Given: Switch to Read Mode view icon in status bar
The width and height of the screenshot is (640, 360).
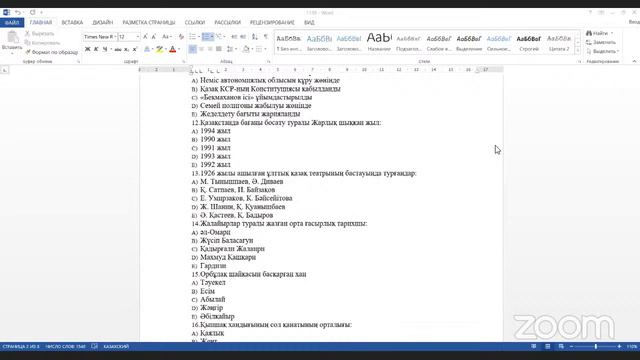Looking at the screenshot, I should [x=534, y=347].
